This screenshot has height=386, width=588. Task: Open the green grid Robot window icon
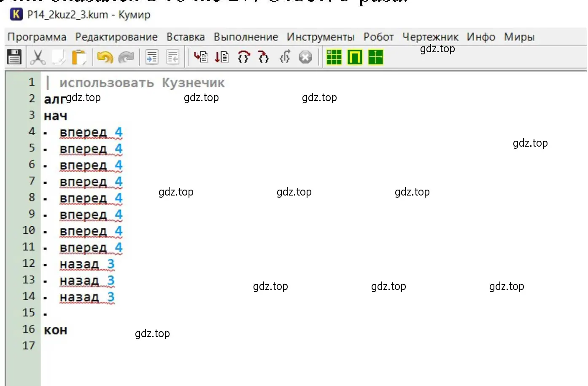tap(334, 57)
